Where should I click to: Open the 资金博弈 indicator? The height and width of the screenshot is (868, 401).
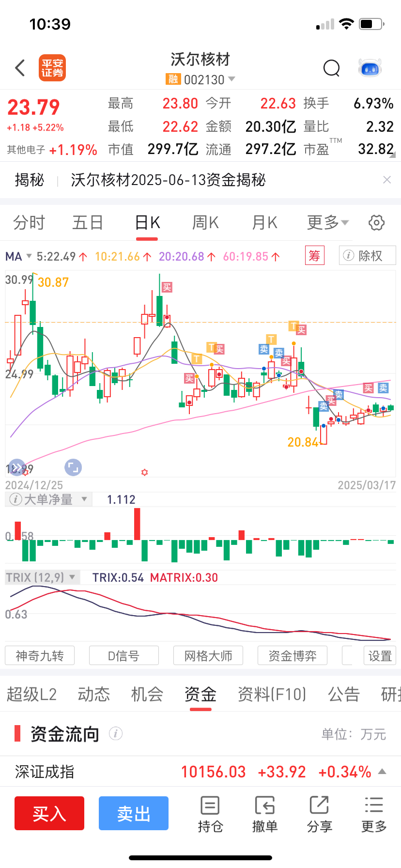pos(293,656)
